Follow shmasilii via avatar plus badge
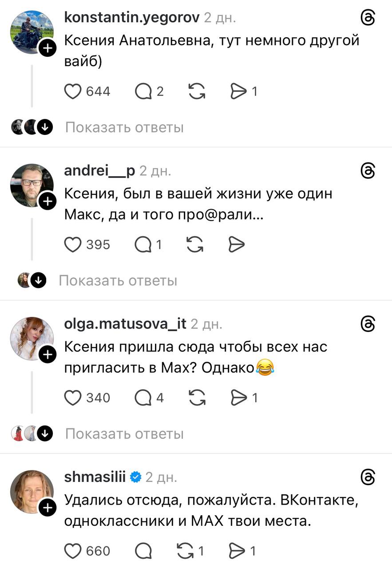The height and width of the screenshot is (568, 392). pos(48,508)
